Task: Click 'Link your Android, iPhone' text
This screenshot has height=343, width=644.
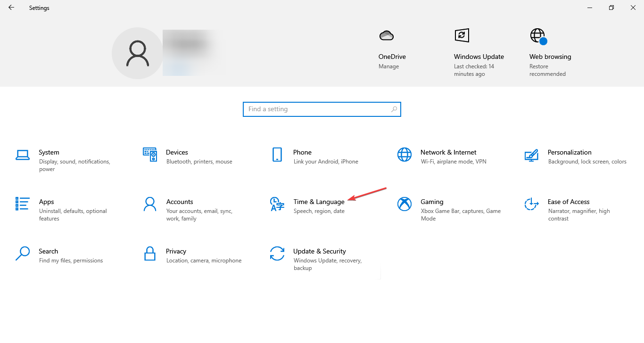Action: pos(326,162)
